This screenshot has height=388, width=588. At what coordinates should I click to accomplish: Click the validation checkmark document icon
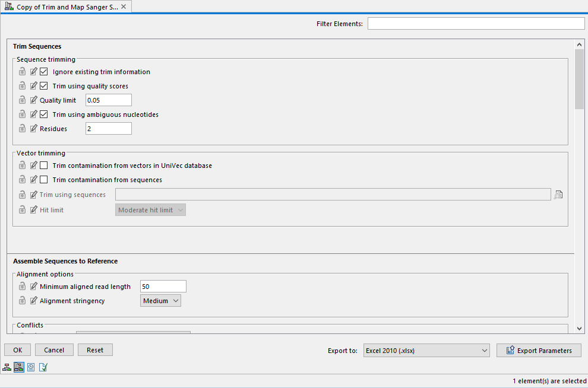pyautogui.click(x=43, y=367)
